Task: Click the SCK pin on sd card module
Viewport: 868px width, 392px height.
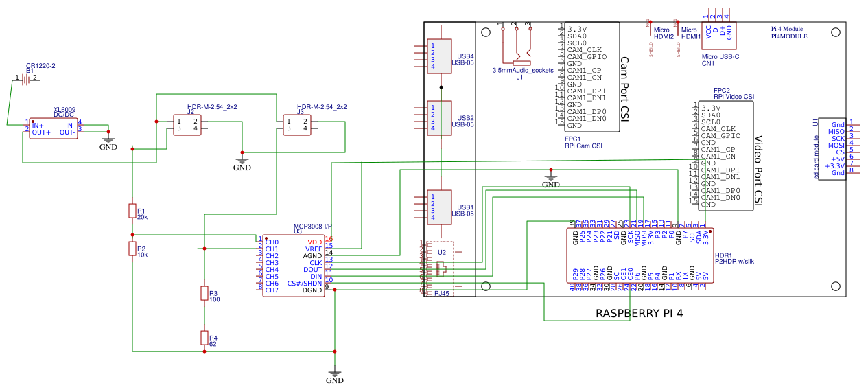Action: (838, 138)
